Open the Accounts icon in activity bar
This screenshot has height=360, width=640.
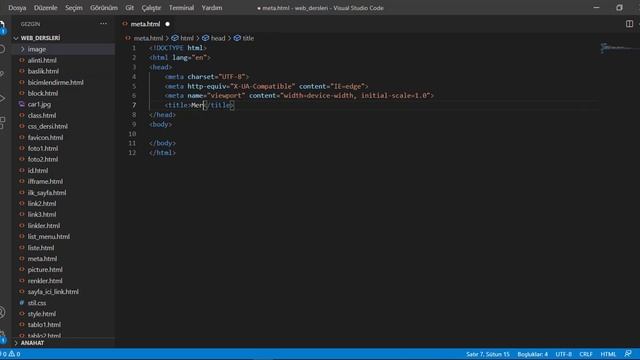tap(2, 313)
